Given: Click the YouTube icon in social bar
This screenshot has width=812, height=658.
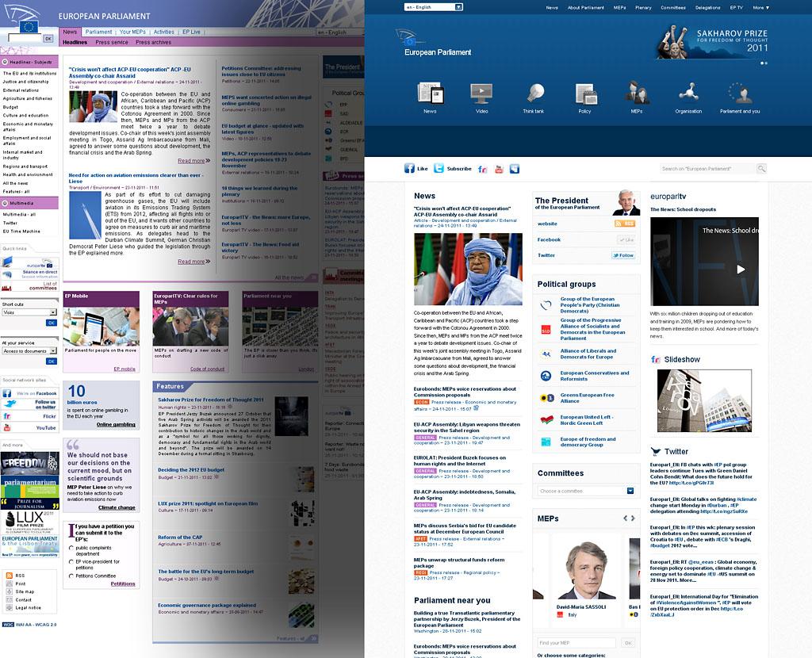Looking at the screenshot, I should click(x=499, y=169).
